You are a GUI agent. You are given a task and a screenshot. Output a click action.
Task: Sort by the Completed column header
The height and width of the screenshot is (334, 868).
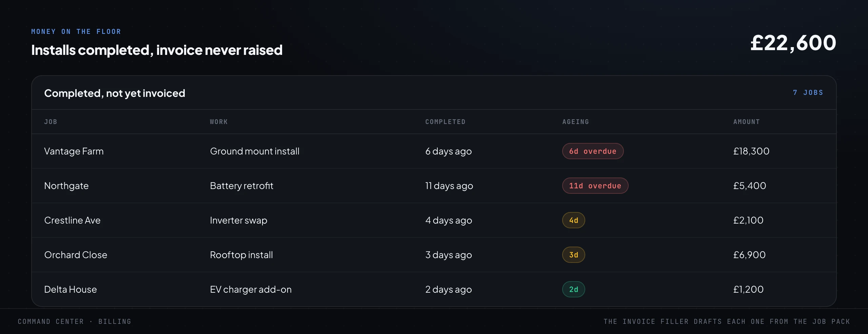point(445,122)
